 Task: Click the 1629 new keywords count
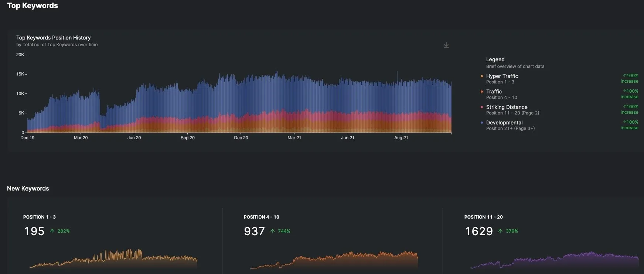click(479, 231)
